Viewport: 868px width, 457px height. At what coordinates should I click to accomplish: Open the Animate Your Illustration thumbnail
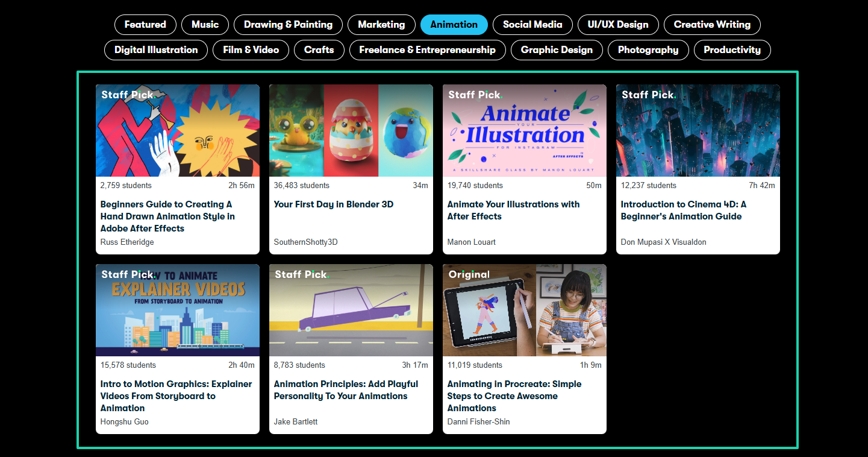click(x=525, y=130)
